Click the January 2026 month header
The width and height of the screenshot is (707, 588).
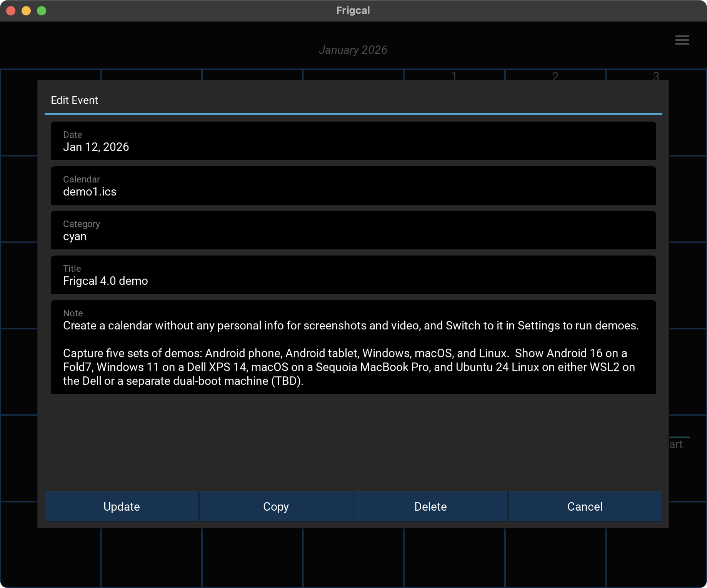click(353, 50)
